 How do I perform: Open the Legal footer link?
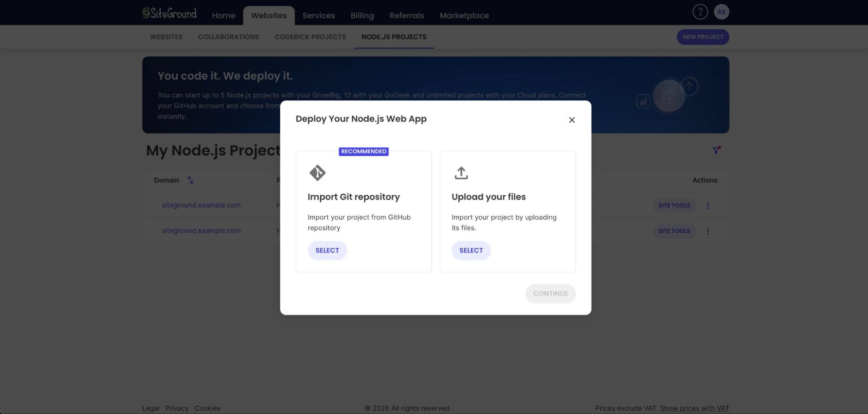pos(150,408)
